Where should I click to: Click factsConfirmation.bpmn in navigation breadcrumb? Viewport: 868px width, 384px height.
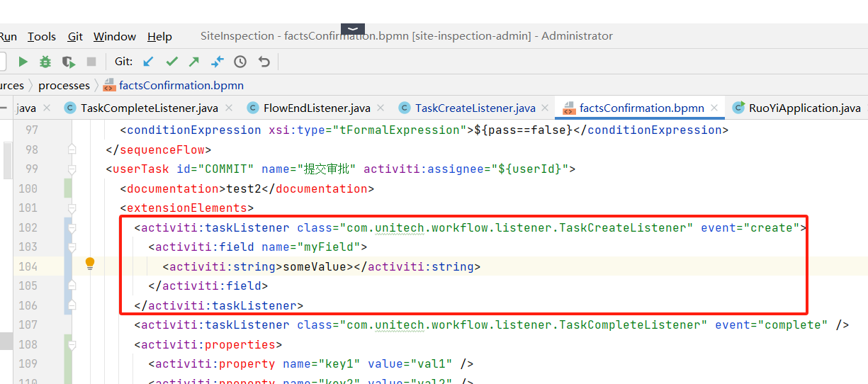pyautogui.click(x=181, y=85)
